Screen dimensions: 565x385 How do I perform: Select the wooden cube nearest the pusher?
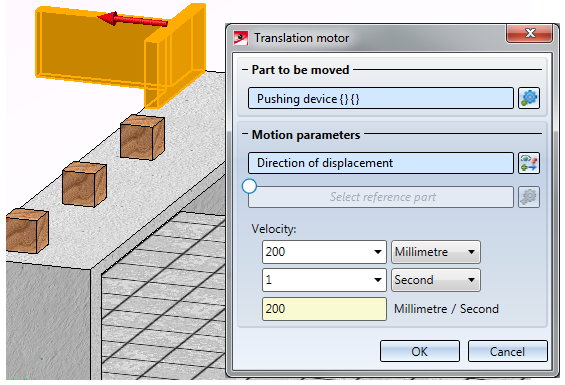click(142, 137)
